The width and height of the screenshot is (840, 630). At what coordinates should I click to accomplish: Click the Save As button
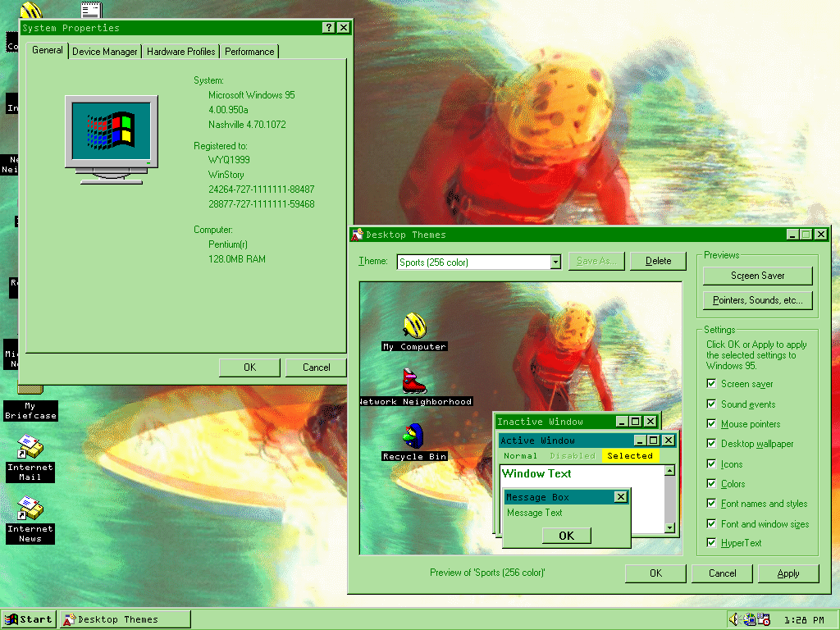[x=596, y=261]
